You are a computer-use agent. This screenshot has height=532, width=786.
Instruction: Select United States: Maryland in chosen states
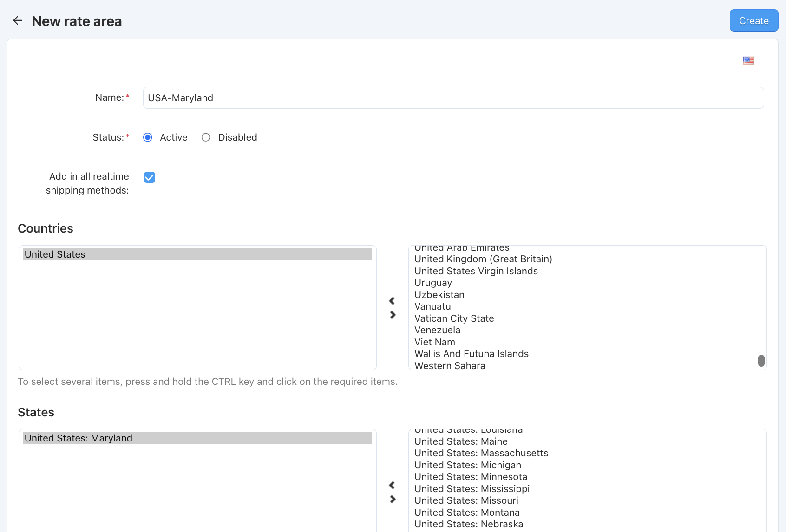(x=197, y=438)
